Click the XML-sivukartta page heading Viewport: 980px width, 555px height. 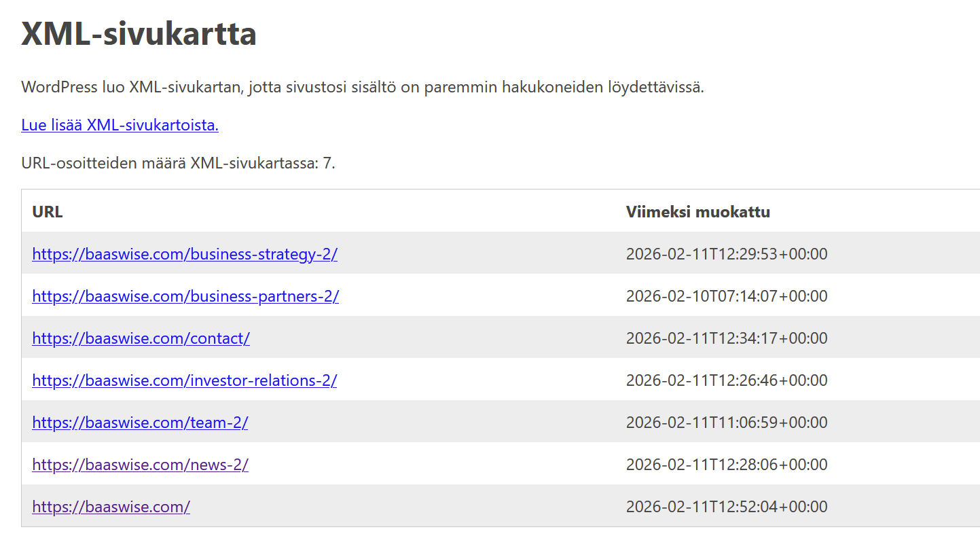[139, 33]
